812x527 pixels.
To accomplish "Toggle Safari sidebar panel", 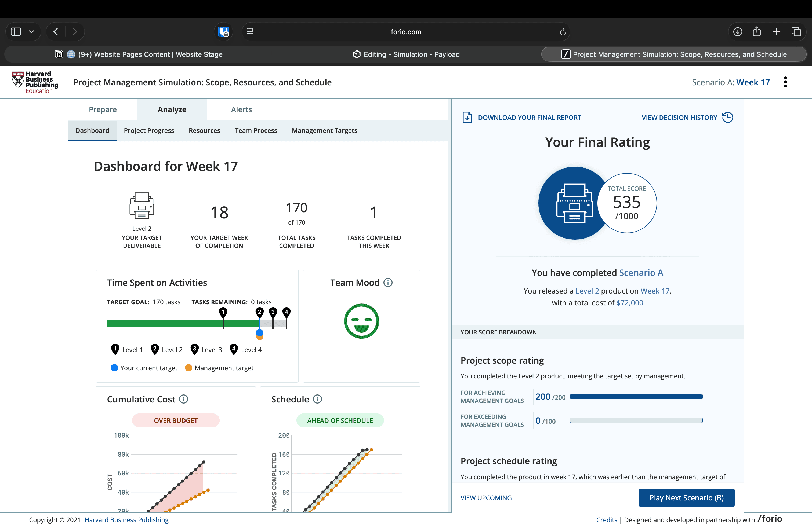I will 16,32.
